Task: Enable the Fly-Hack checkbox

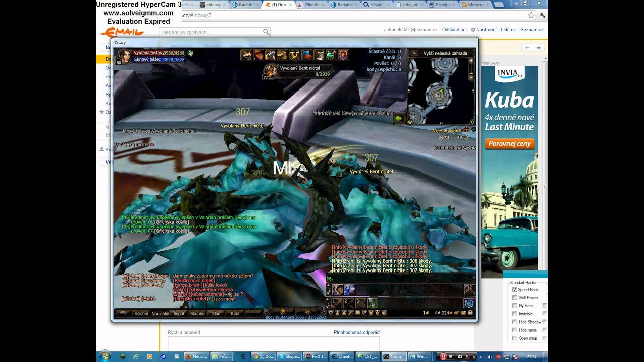Action: 515,306
